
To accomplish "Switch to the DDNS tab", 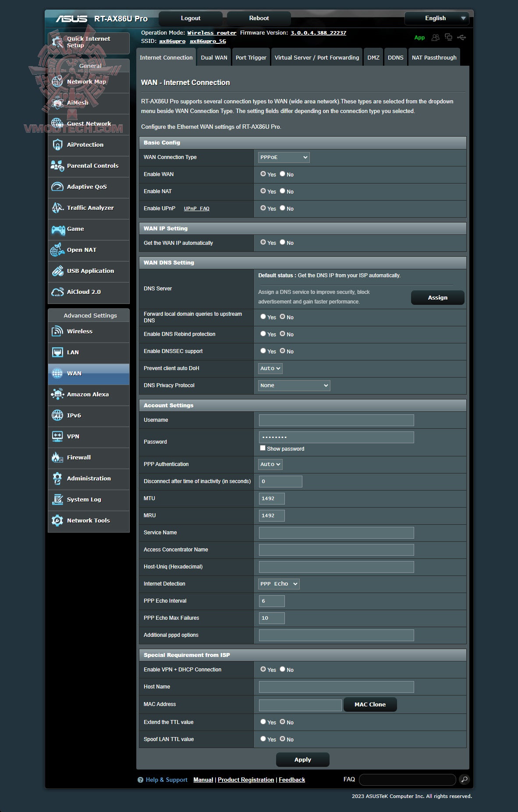I will (x=395, y=57).
